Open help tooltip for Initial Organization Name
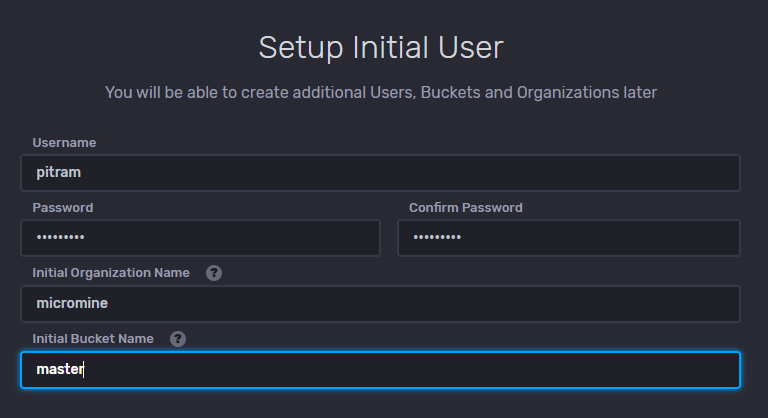The height and width of the screenshot is (418, 768). point(214,273)
